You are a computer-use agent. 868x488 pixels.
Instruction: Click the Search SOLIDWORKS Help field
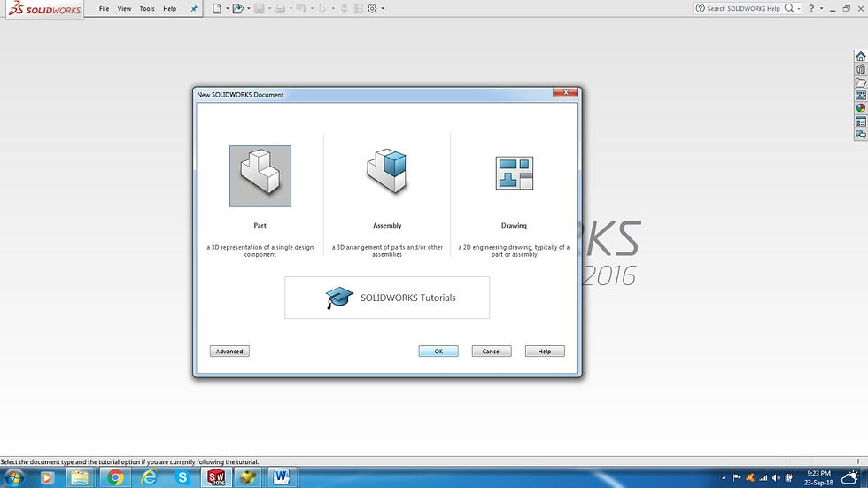point(743,8)
